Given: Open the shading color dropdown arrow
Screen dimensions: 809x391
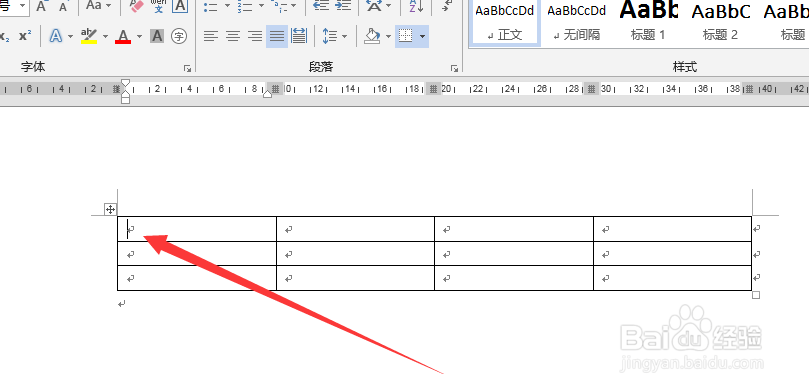Looking at the screenshot, I should pyautogui.click(x=388, y=36).
